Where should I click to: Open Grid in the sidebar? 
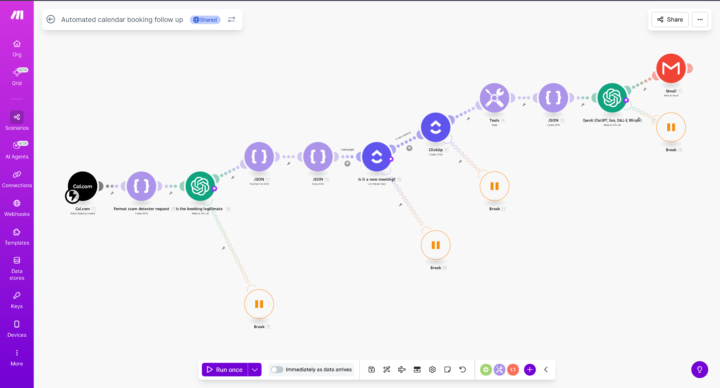[x=17, y=77]
